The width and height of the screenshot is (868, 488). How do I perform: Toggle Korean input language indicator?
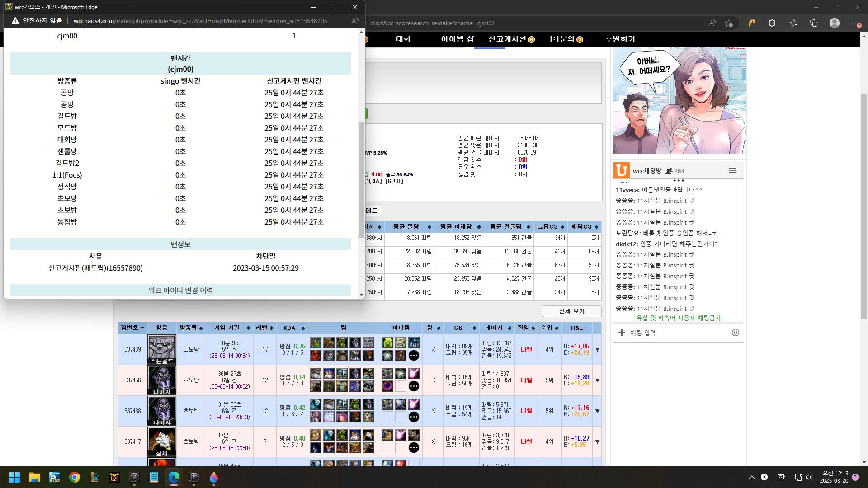(781, 477)
